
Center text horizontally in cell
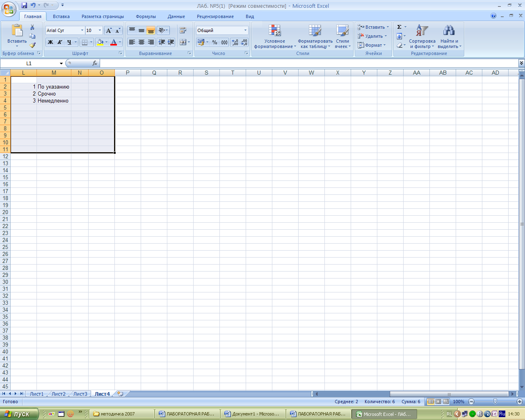point(142,42)
